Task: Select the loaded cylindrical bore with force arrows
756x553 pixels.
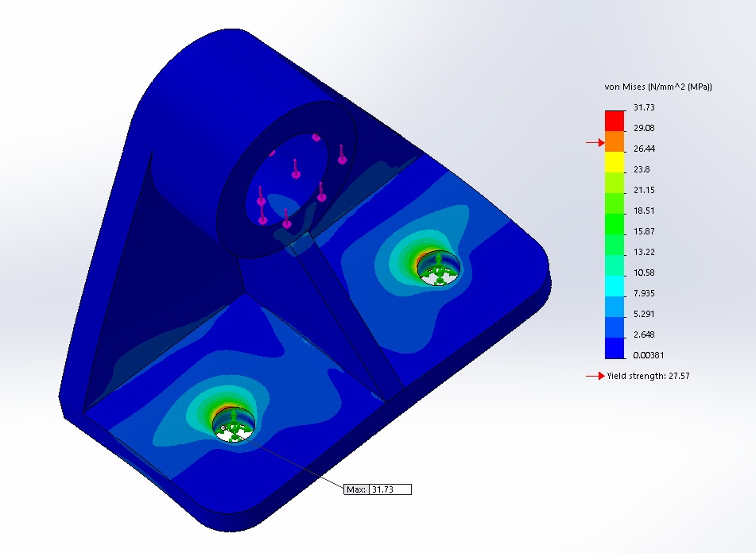Action: tap(288, 180)
